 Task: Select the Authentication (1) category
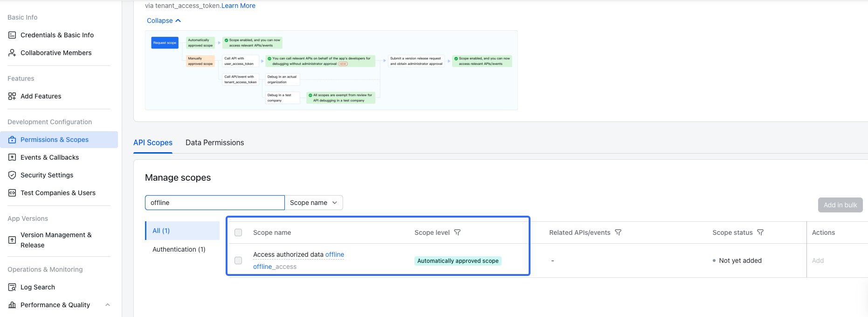[x=179, y=249]
